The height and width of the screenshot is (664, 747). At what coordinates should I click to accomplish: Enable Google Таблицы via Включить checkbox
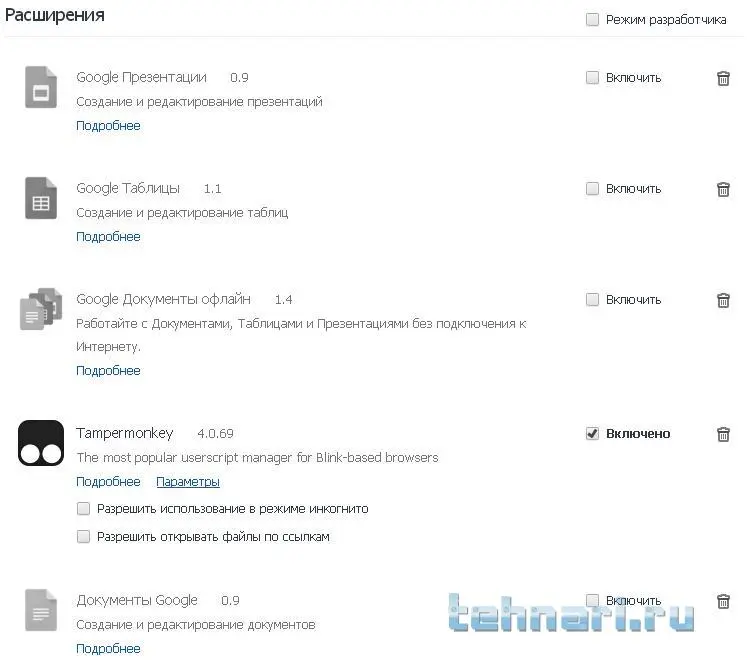pyautogui.click(x=592, y=189)
